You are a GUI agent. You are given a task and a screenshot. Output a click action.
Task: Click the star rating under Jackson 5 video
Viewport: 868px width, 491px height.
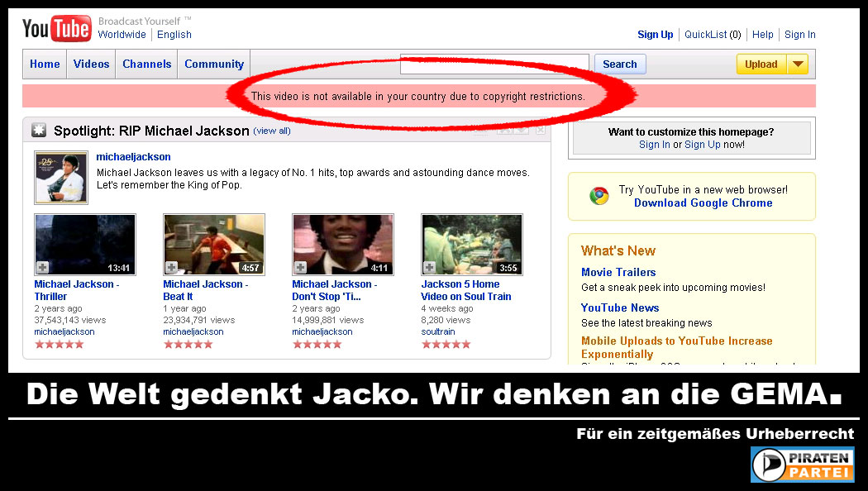click(446, 345)
